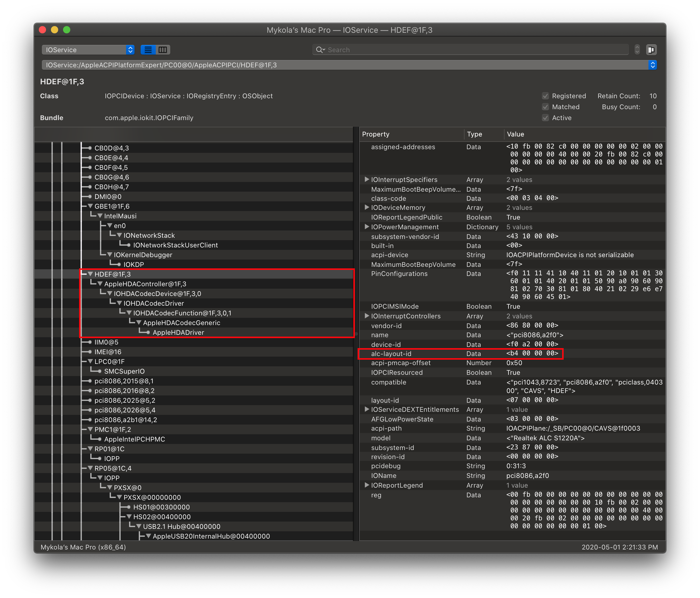
Task: Click the search magnifier icon
Action: coord(319,50)
